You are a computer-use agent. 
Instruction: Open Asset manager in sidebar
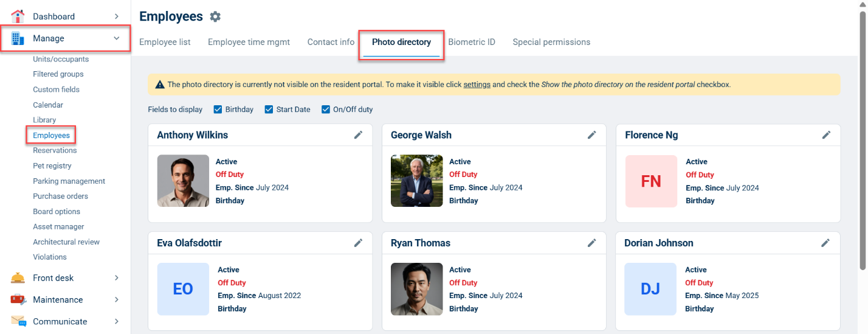[x=58, y=226]
